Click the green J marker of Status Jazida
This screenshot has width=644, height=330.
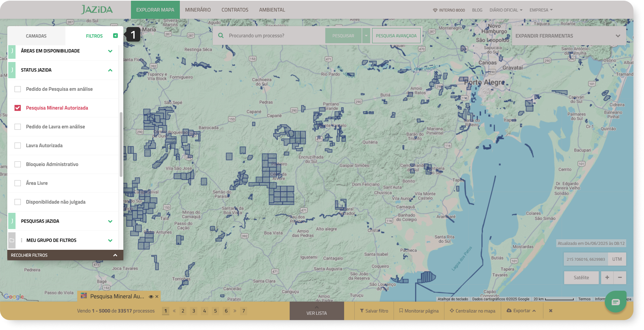[x=12, y=70]
